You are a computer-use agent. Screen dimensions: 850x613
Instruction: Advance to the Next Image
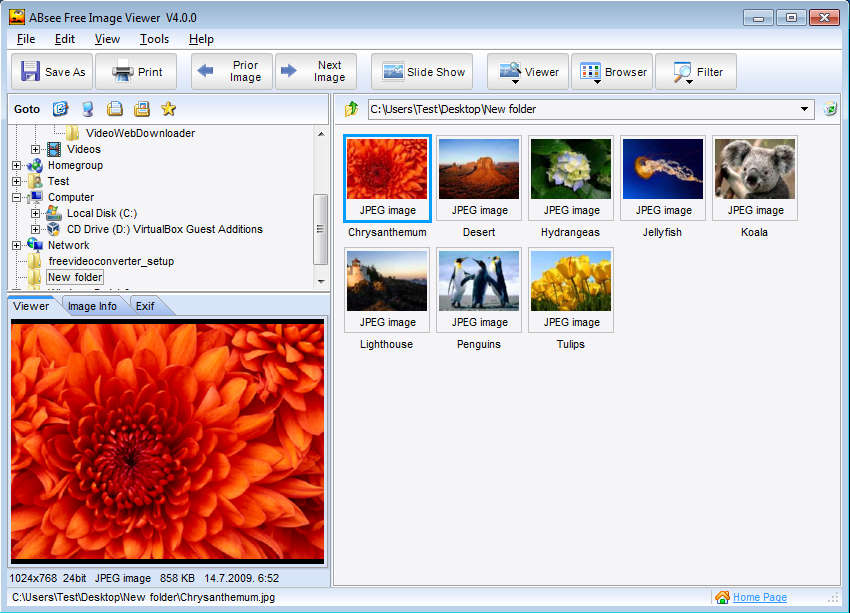click(x=315, y=72)
